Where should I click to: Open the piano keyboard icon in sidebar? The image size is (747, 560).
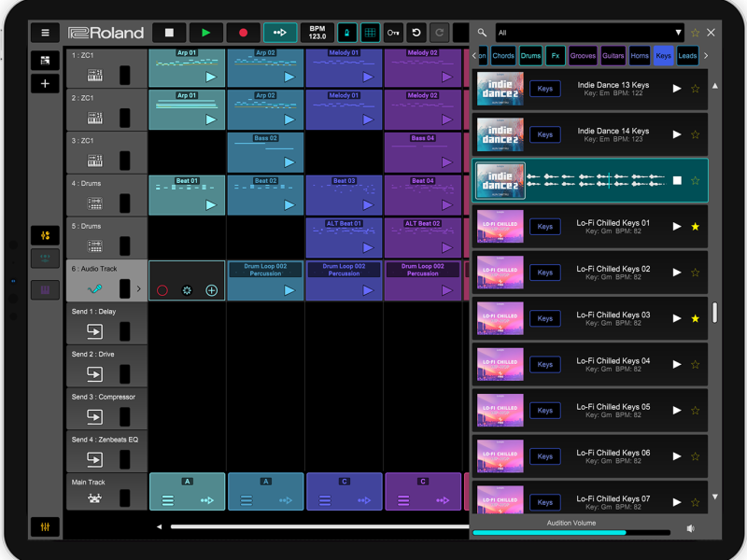45,290
